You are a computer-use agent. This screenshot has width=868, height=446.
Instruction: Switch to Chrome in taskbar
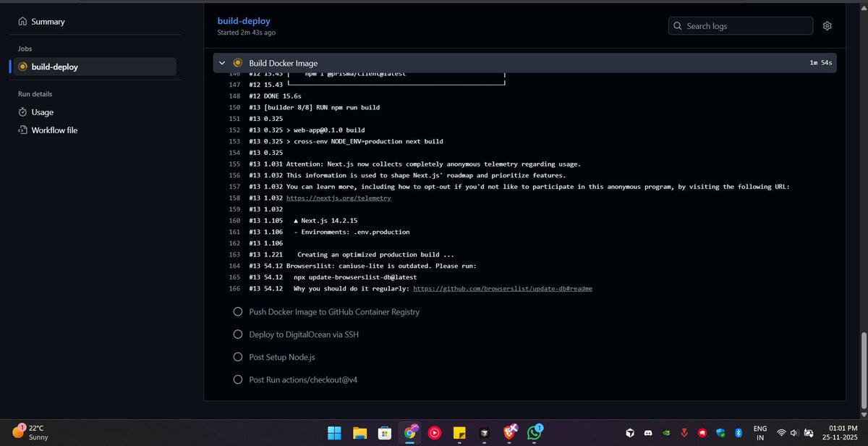[410, 432]
